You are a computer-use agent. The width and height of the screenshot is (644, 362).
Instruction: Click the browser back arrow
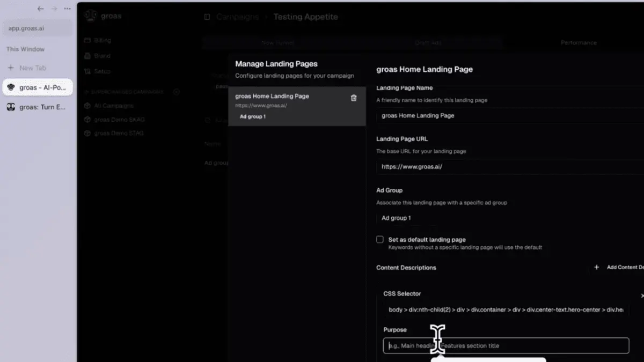click(41, 9)
